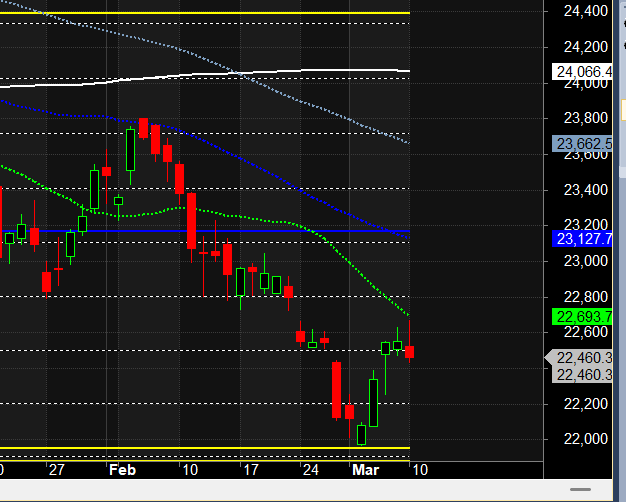Select the green 22,693.7 moving average label
This screenshot has height=502, width=626.
click(584, 317)
